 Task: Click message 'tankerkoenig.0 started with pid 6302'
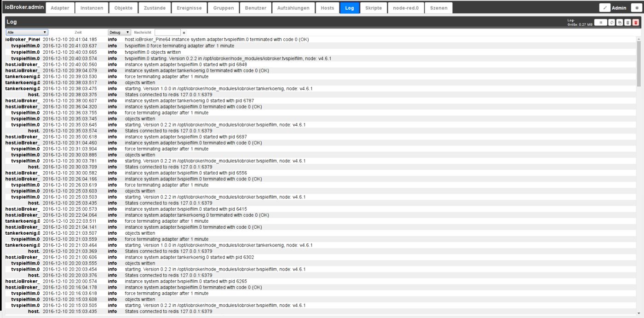(190, 257)
